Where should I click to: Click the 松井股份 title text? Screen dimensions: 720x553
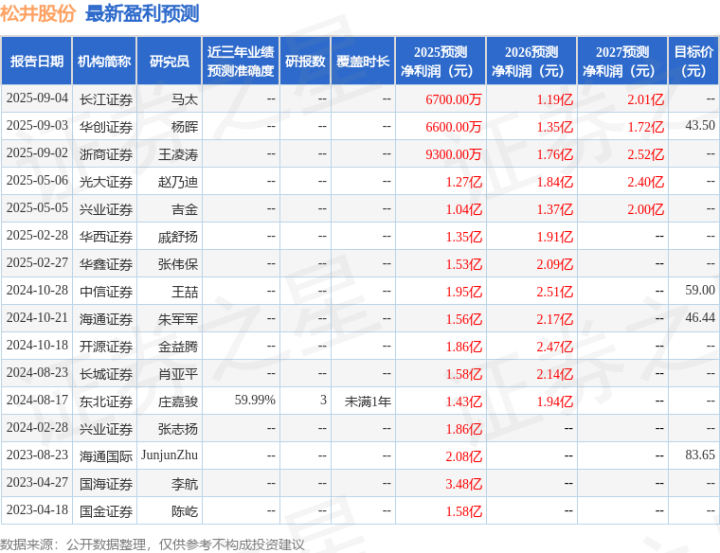point(38,13)
